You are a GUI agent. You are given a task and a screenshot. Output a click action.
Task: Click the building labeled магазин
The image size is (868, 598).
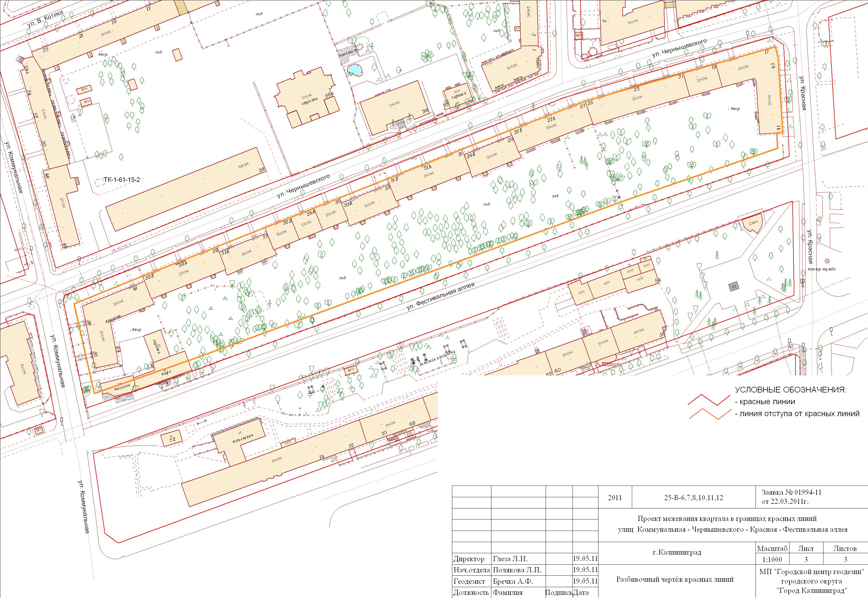[122, 387]
